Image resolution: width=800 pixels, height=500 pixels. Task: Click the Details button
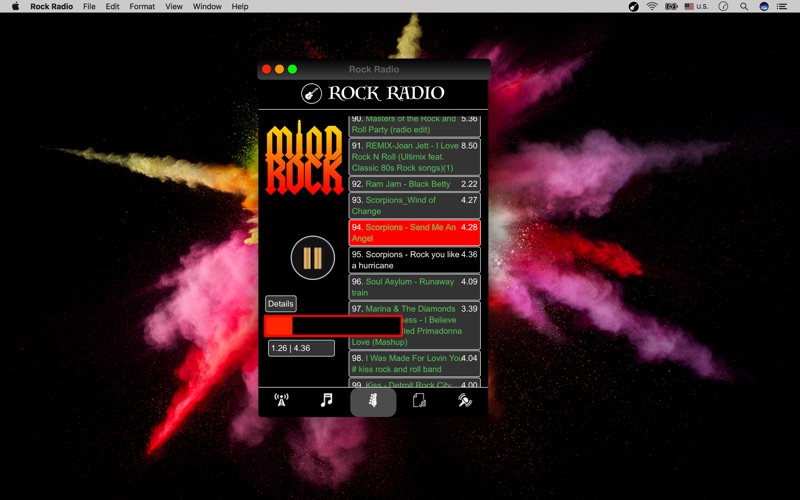coord(281,304)
